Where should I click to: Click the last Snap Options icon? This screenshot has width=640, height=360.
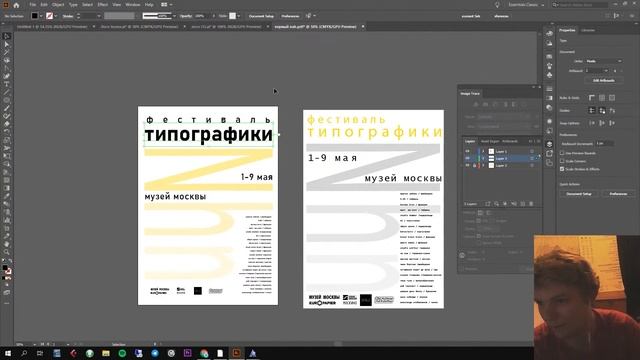[x=612, y=123]
